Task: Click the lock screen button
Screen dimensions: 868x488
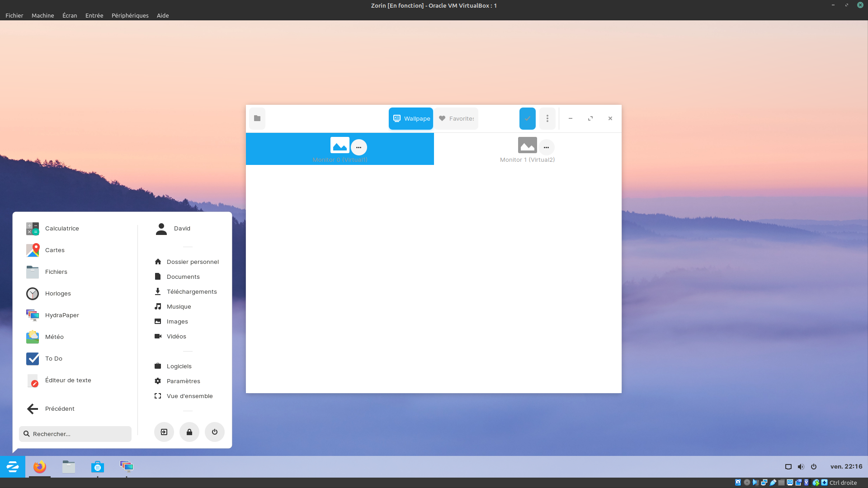Action: point(189,432)
